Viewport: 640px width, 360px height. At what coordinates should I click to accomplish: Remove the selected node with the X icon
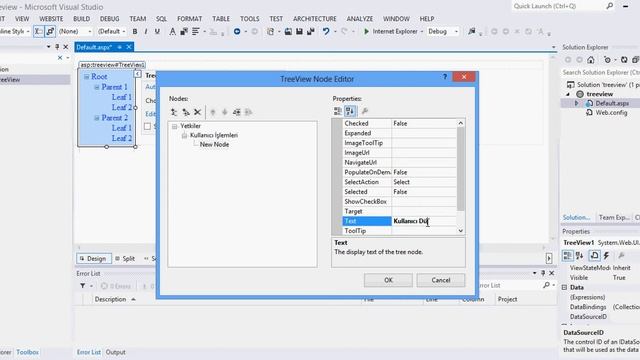198,112
